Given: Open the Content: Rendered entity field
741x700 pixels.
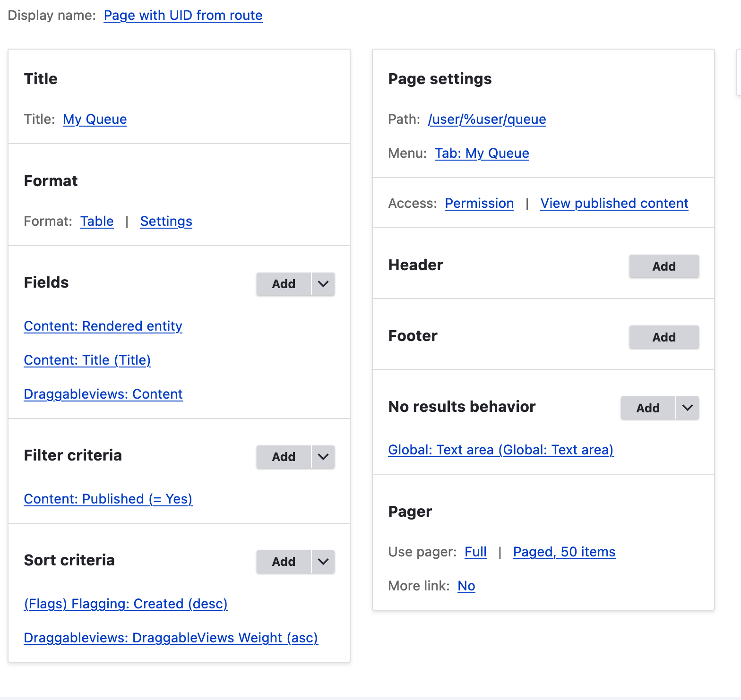Looking at the screenshot, I should coord(103,326).
